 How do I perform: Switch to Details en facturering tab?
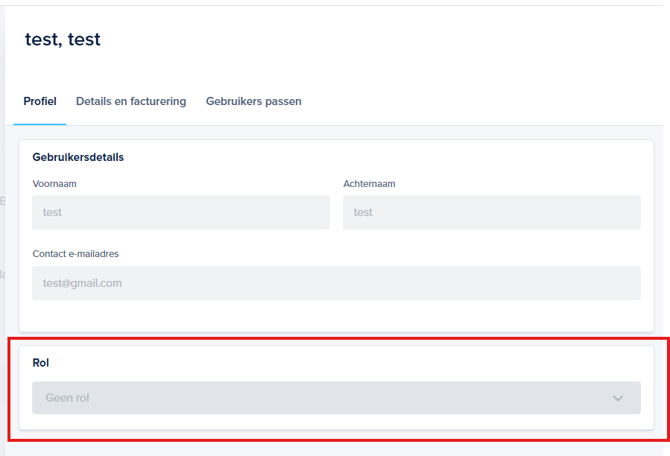pos(131,101)
